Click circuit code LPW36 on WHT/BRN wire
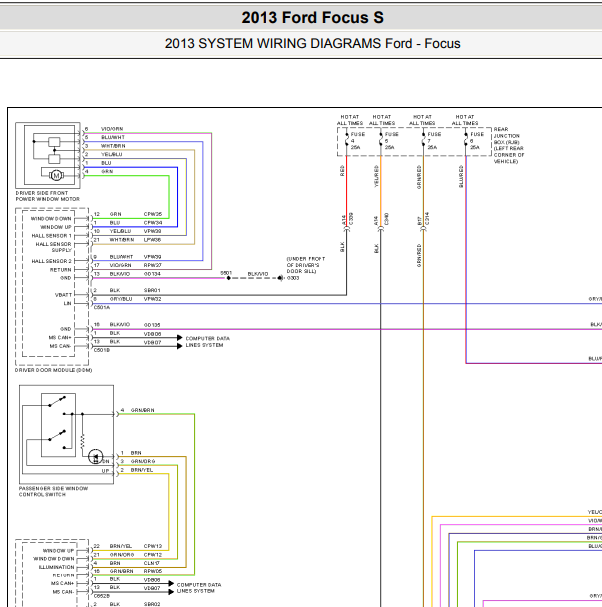Screen dimensions: 602x607 tap(152, 240)
